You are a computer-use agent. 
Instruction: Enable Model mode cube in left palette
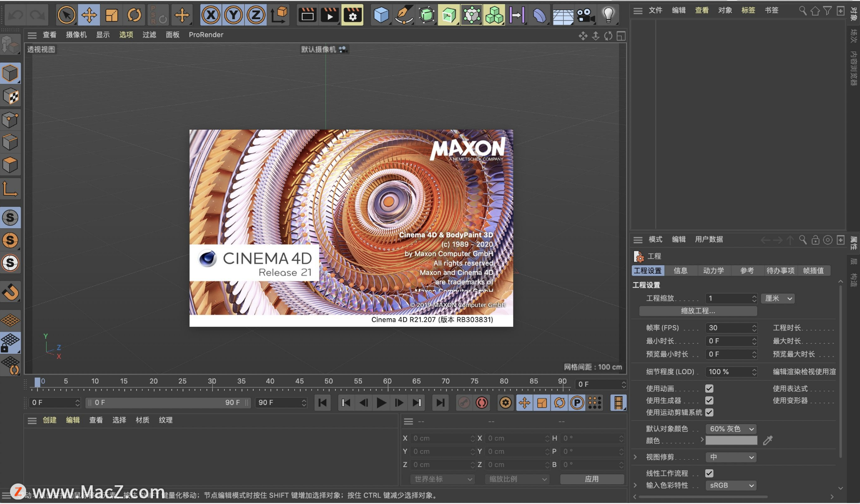[10, 73]
